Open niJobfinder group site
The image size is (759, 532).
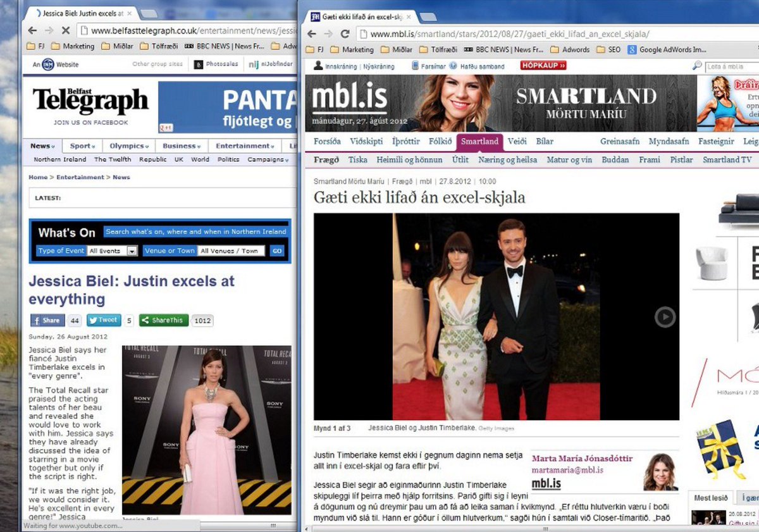tap(271, 65)
